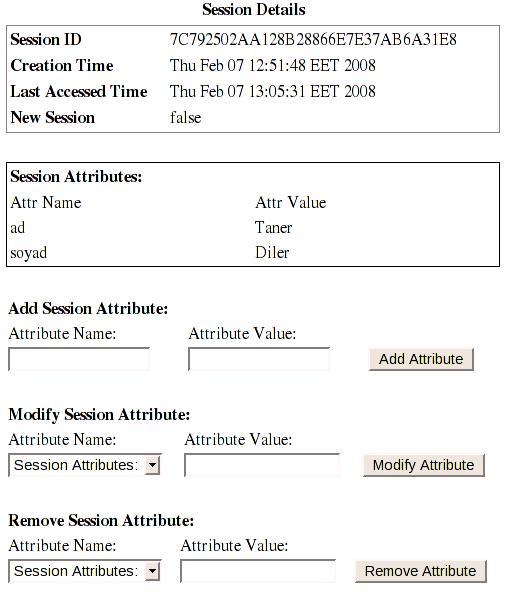Image resolution: width=507 pixels, height=602 pixels.
Task: Select the Session ID value text
Action: point(313,40)
